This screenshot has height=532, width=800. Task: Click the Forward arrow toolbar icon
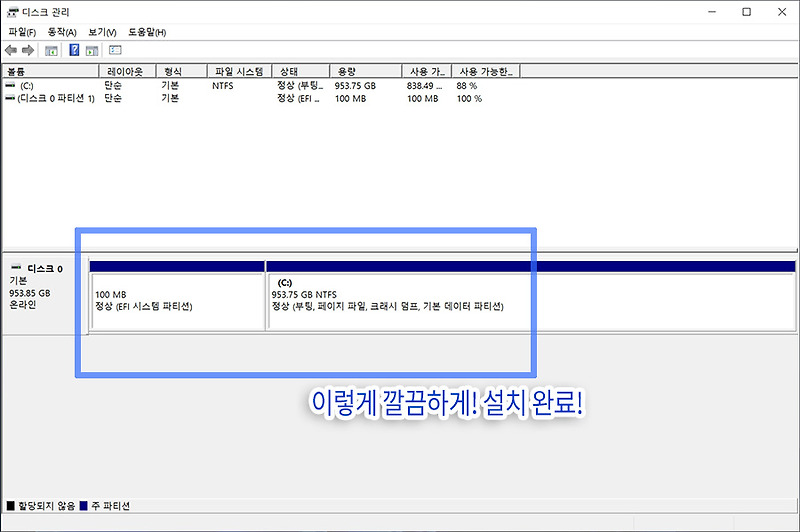[x=28, y=50]
